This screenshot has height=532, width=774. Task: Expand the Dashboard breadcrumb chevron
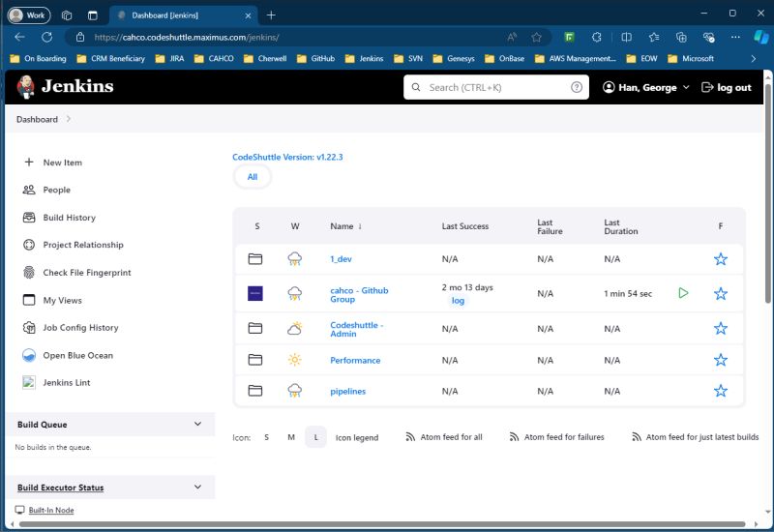tap(69, 119)
